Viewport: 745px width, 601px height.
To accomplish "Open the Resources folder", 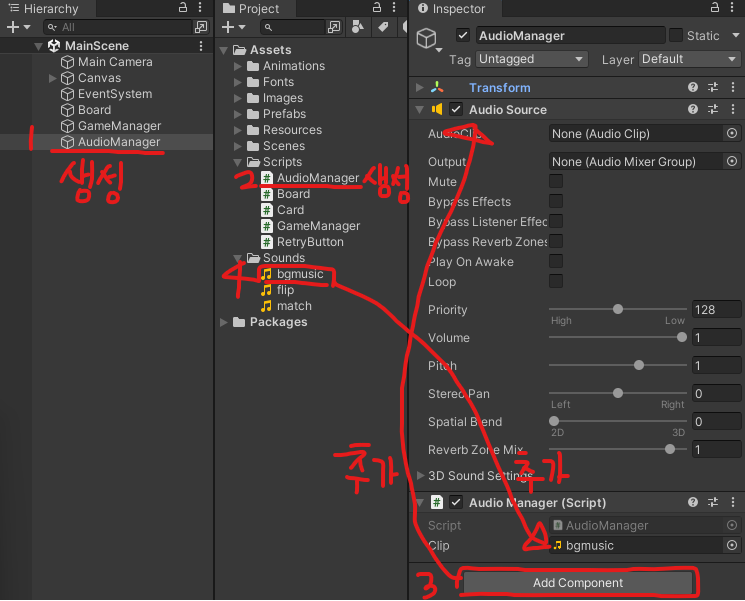I will pyautogui.click(x=284, y=130).
